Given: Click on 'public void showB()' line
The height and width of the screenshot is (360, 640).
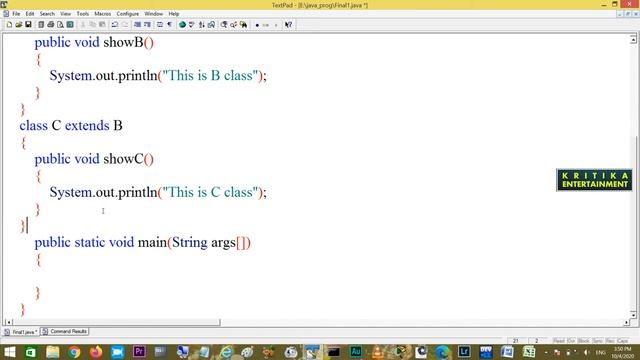Looking at the screenshot, I should (x=94, y=42).
